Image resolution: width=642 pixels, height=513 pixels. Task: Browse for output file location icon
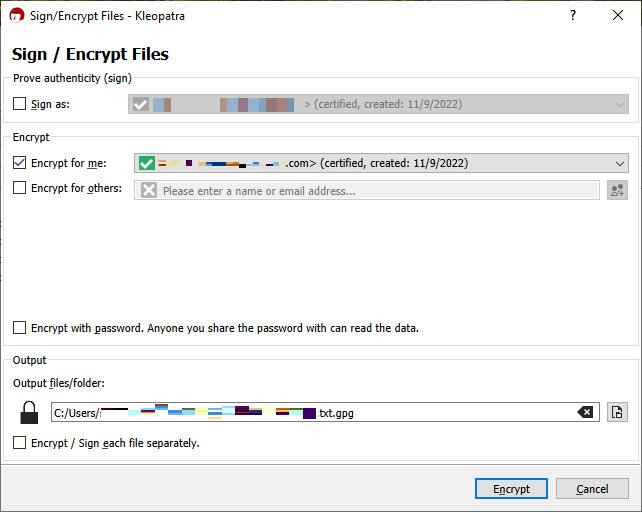pyautogui.click(x=617, y=412)
